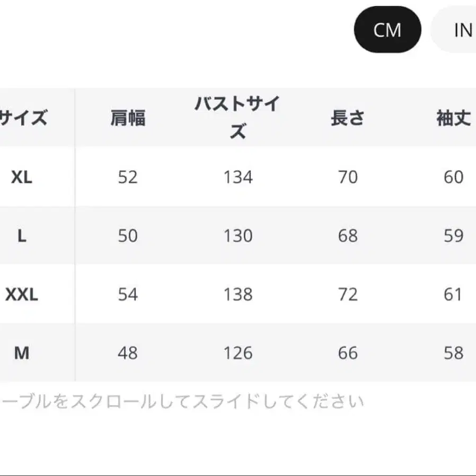The image size is (476, 476).
Task: Click the 長さ column header
Action: click(348, 119)
